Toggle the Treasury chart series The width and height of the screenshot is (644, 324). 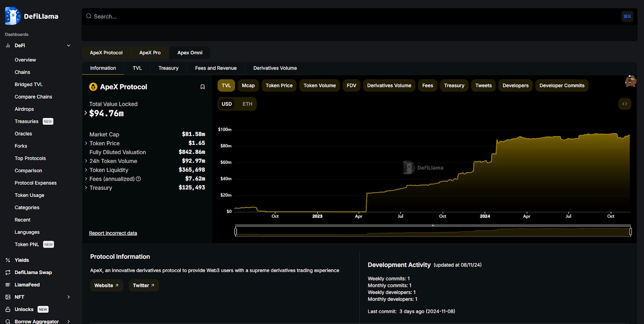click(454, 85)
